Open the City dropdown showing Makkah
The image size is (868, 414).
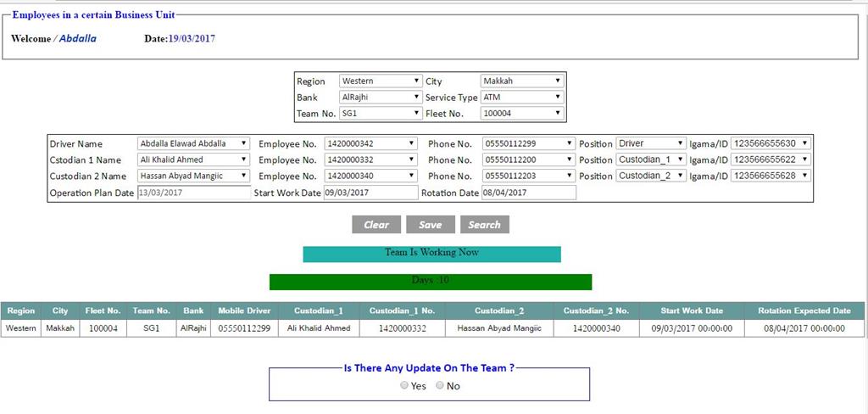coord(522,81)
